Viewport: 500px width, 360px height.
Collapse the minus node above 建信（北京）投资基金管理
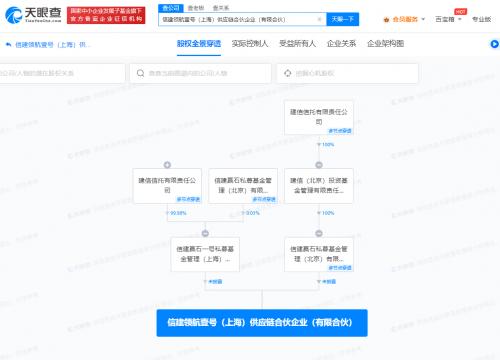click(319, 165)
